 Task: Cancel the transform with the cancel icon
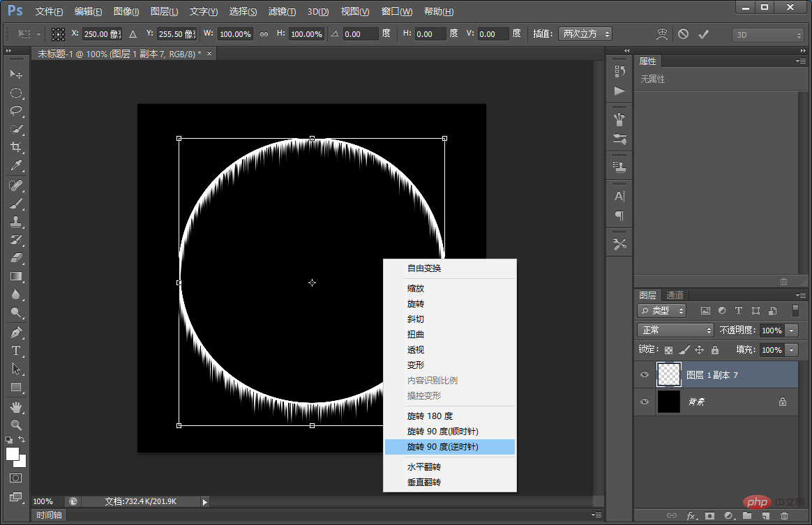point(683,33)
